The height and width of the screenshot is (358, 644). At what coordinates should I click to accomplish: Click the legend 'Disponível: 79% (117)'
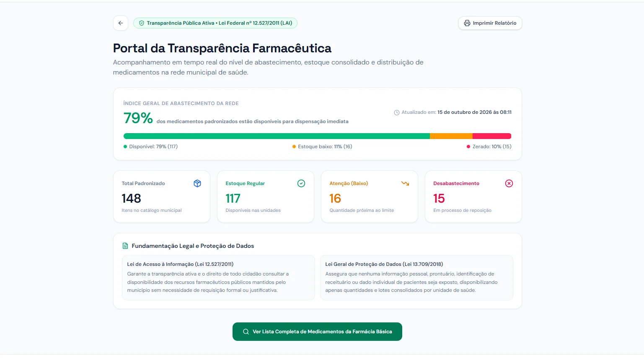[151, 147]
